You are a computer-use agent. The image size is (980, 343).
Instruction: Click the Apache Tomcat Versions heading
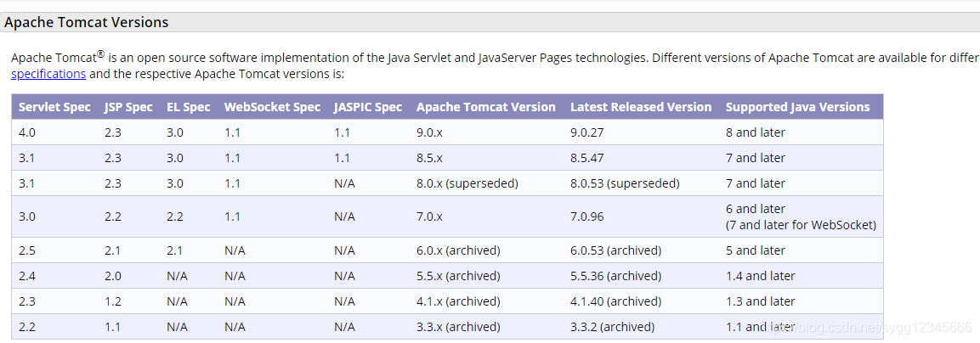tap(87, 22)
